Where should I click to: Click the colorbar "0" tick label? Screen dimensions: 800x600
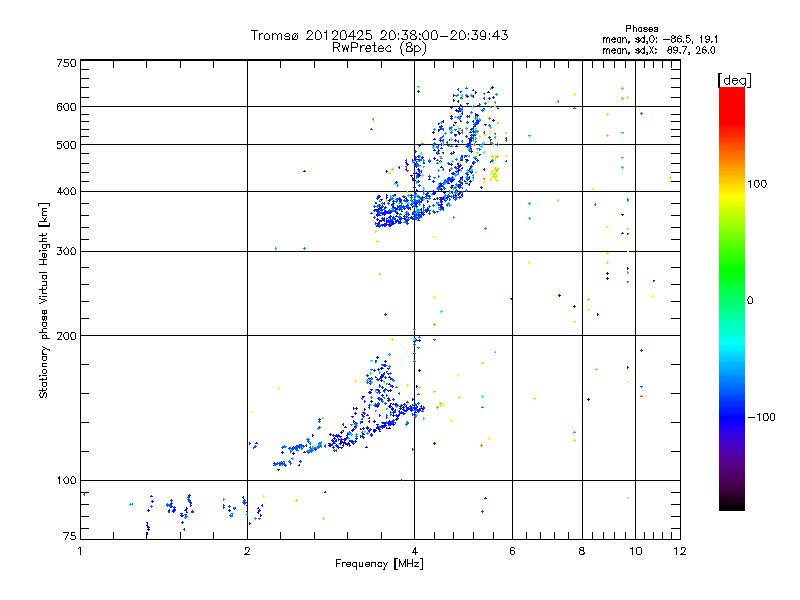(750, 300)
